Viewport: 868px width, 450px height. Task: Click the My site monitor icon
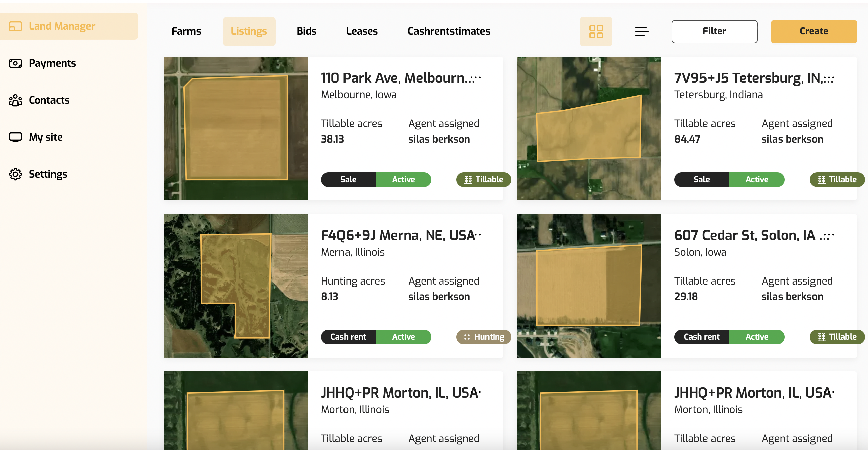tap(15, 137)
